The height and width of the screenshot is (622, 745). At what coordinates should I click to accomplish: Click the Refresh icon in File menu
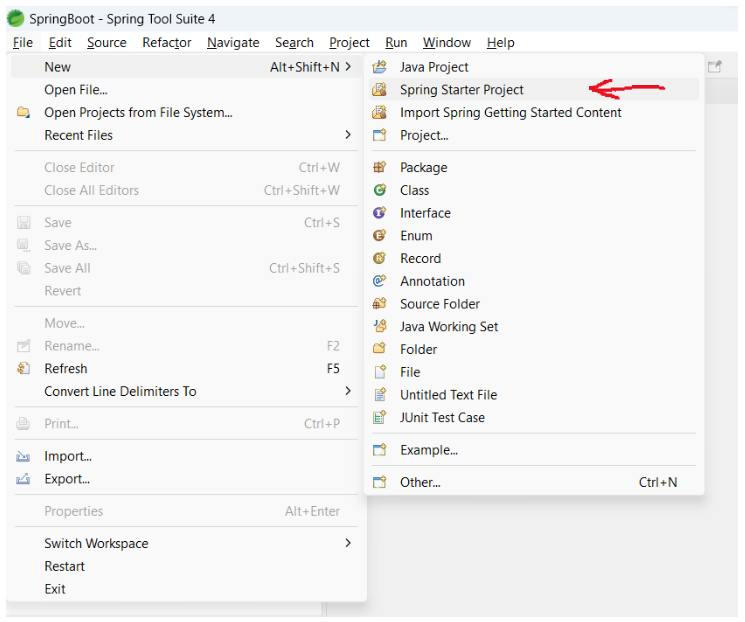tap(23, 369)
